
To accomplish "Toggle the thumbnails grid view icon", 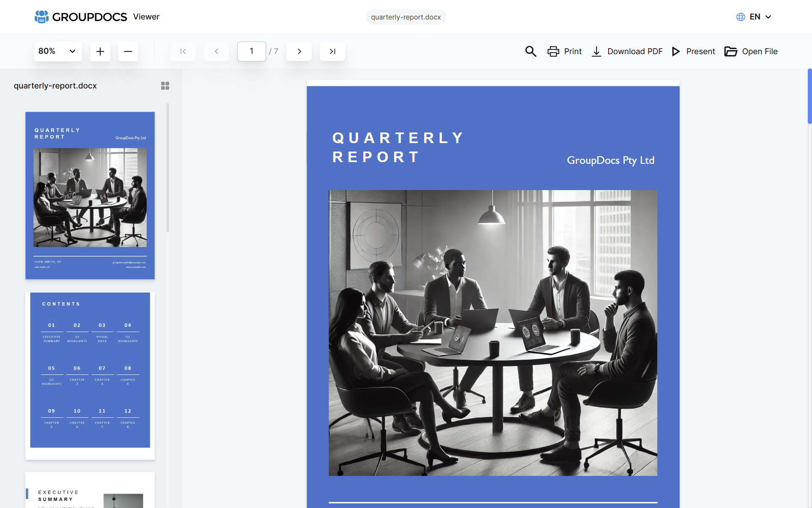I will pyautogui.click(x=165, y=86).
